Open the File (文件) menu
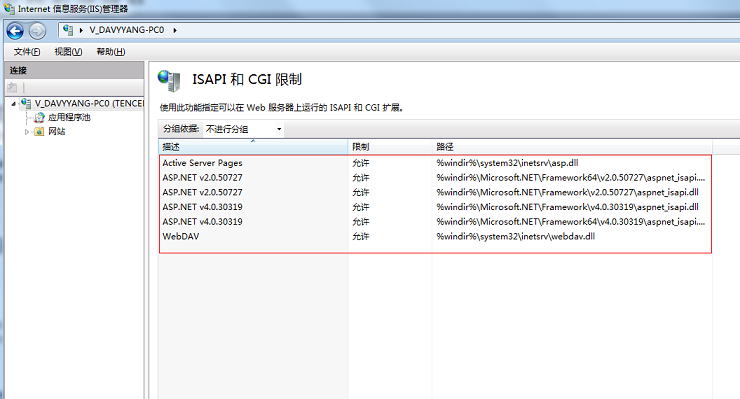This screenshot has width=740, height=399. (x=27, y=51)
